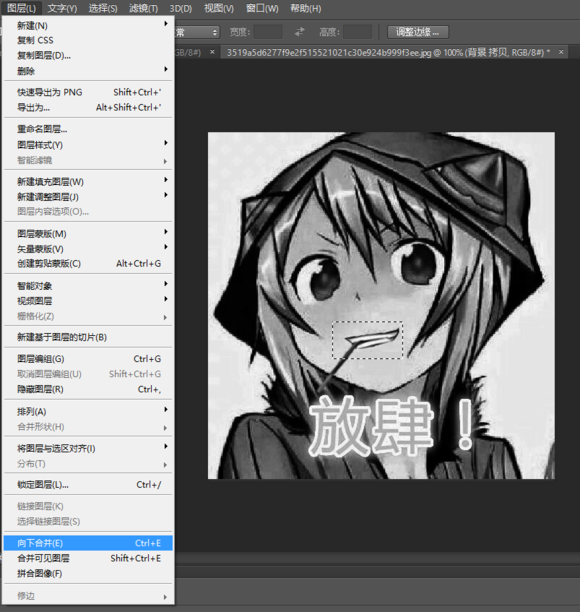Click the 调整边缘... button
580x612 pixels.
418,32
